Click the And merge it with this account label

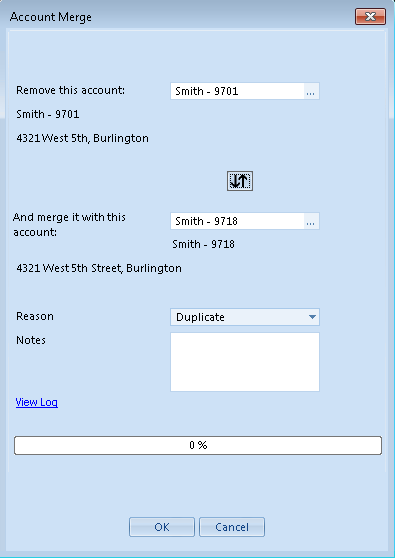[69, 225]
